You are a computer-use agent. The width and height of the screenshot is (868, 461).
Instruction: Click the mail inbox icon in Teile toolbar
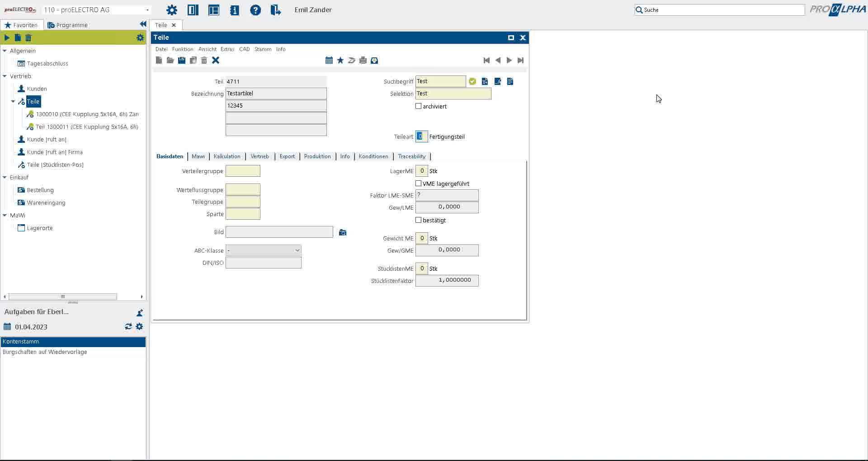pos(374,60)
